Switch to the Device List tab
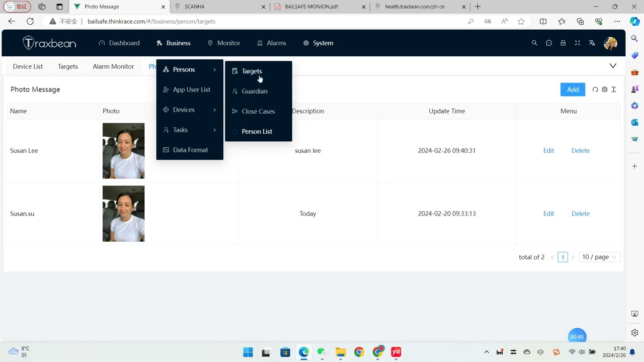Viewport: 644px width, 362px height. coord(28,66)
